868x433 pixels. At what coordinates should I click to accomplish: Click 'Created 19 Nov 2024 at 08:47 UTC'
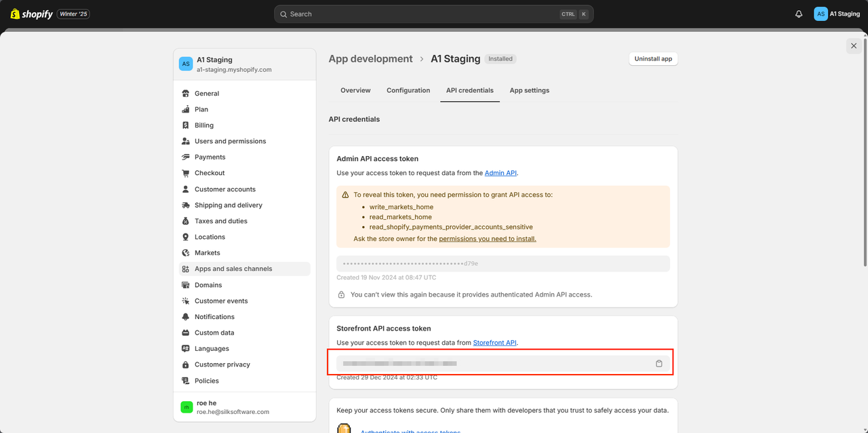387,278
